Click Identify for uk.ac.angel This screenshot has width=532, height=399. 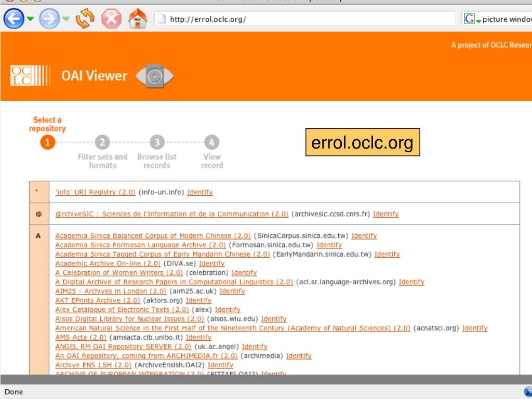click(255, 347)
